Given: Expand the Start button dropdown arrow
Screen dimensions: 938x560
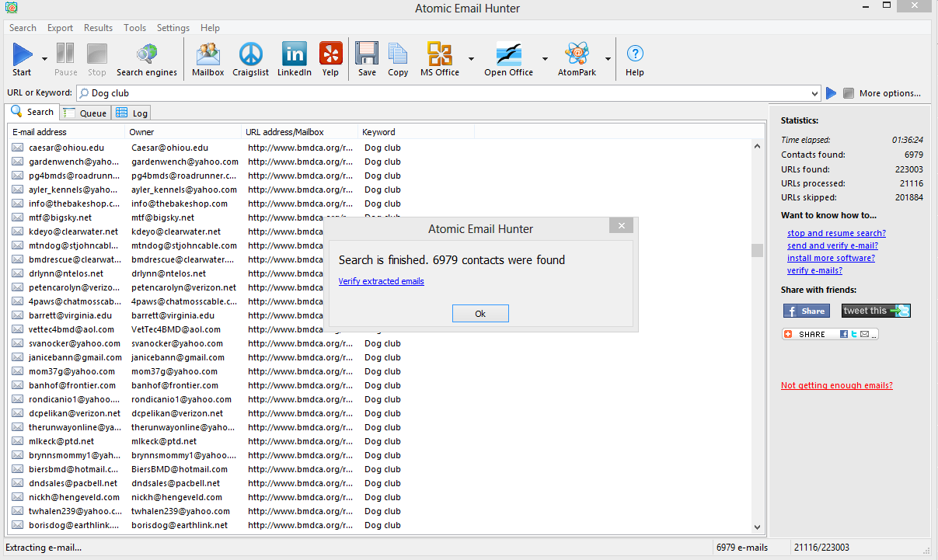Looking at the screenshot, I should tap(44, 59).
